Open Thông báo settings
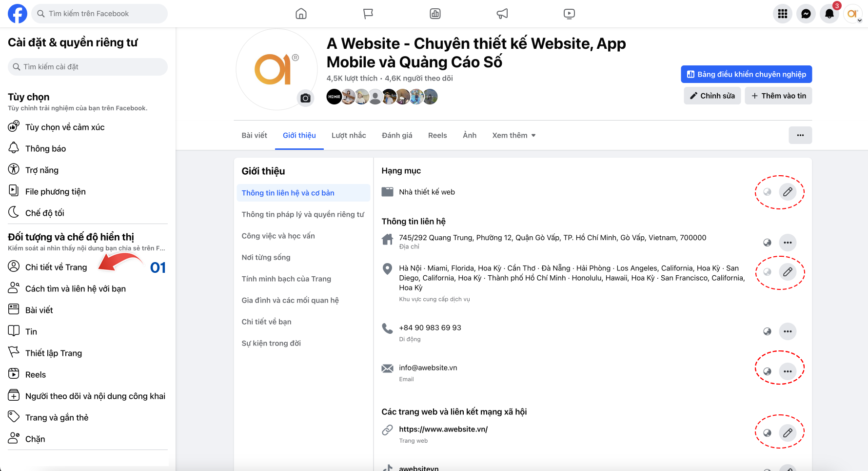The width and height of the screenshot is (868, 471). pos(88,148)
